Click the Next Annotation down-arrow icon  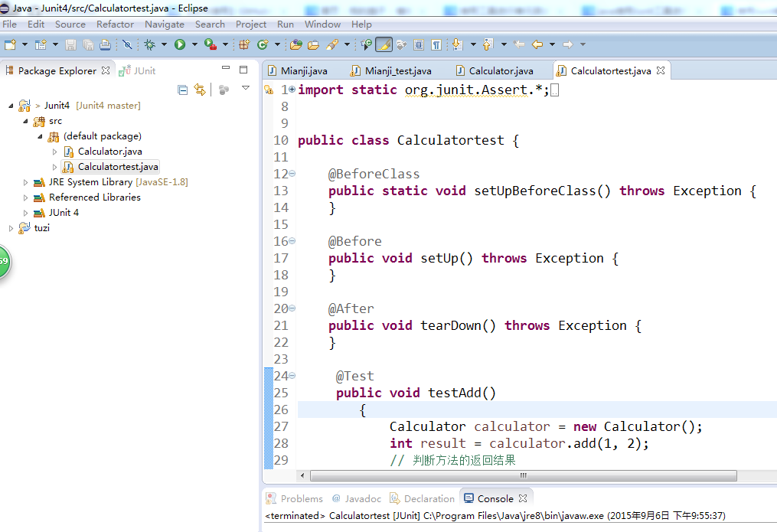click(457, 44)
